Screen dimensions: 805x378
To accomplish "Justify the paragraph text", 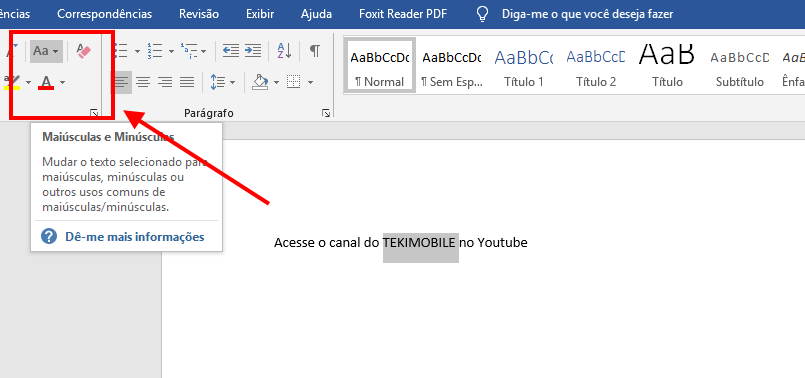I will (187, 82).
